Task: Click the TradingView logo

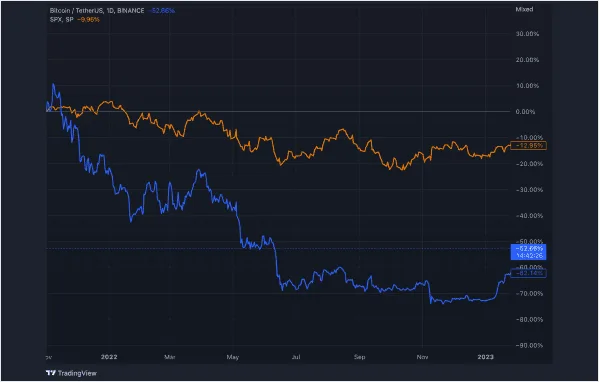Action: tap(71, 373)
